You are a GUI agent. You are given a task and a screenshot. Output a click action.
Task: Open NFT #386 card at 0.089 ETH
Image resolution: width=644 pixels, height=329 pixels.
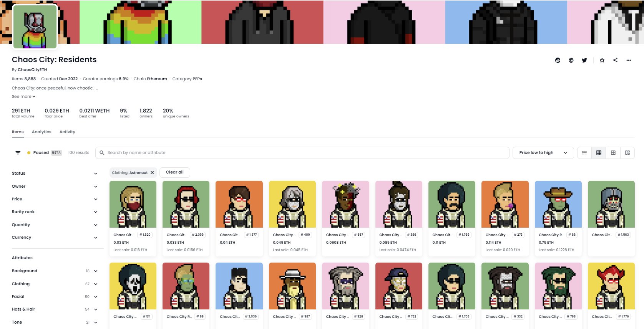[x=398, y=218]
